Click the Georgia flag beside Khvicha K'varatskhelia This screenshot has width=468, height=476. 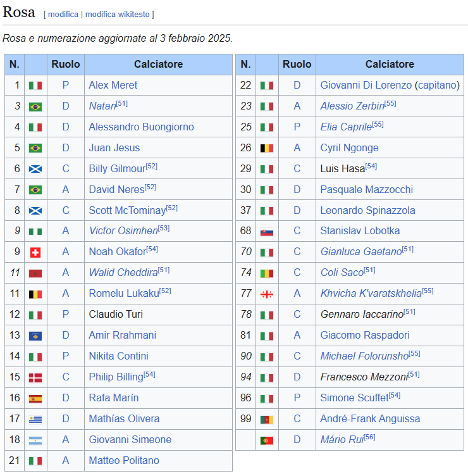point(267,294)
